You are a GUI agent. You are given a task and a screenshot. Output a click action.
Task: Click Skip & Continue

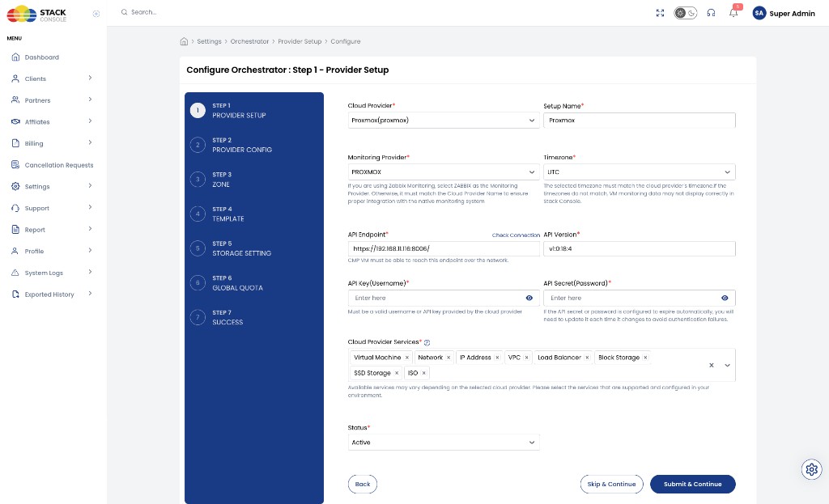(612, 484)
